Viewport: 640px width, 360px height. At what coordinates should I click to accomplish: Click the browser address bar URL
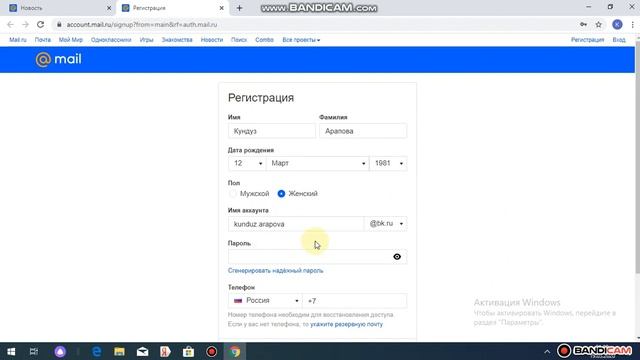pos(142,24)
